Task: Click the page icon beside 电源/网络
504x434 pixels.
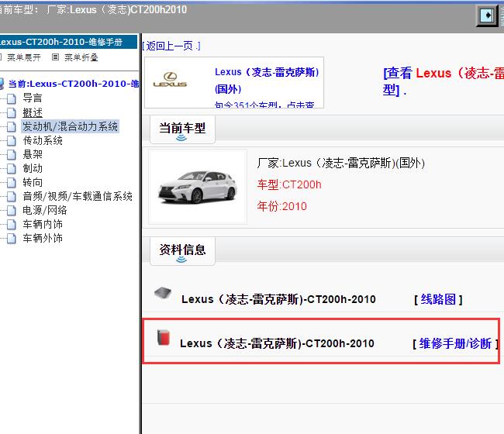Action: [x=12, y=211]
